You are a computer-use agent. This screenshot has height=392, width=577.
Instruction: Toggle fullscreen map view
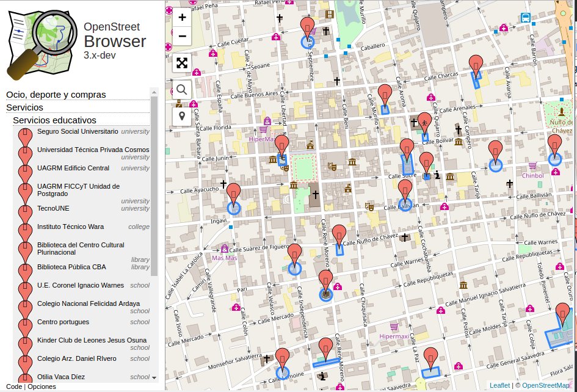182,63
